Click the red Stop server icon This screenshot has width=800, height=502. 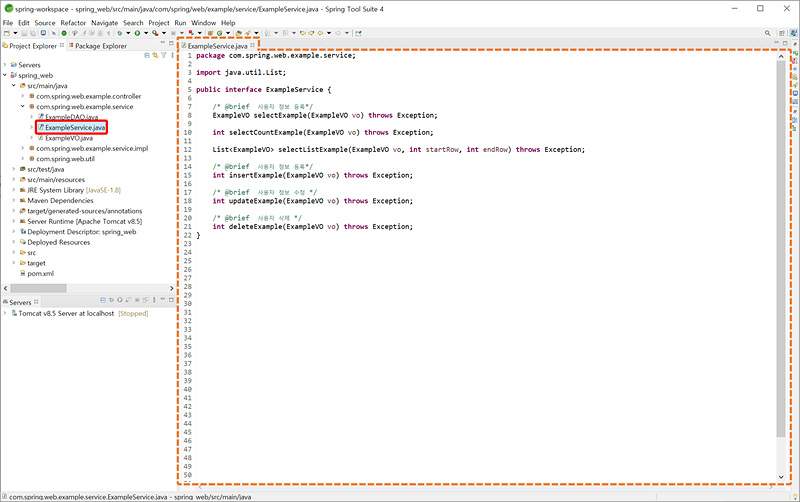pos(137,300)
